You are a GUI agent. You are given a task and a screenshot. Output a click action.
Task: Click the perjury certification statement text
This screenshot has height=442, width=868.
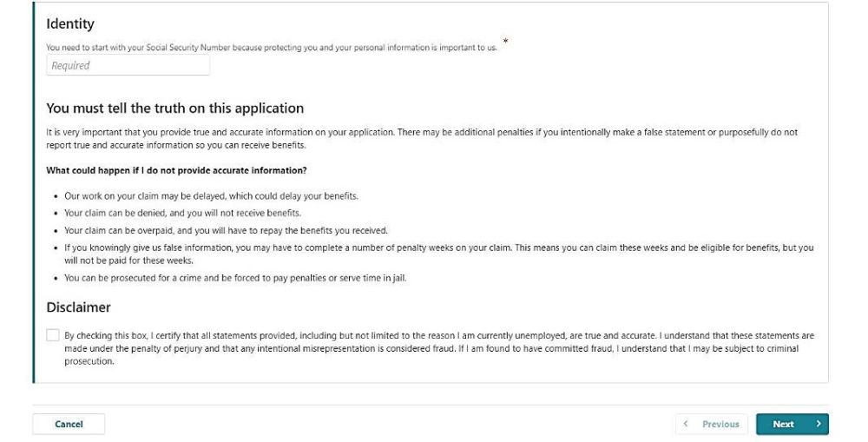434,347
